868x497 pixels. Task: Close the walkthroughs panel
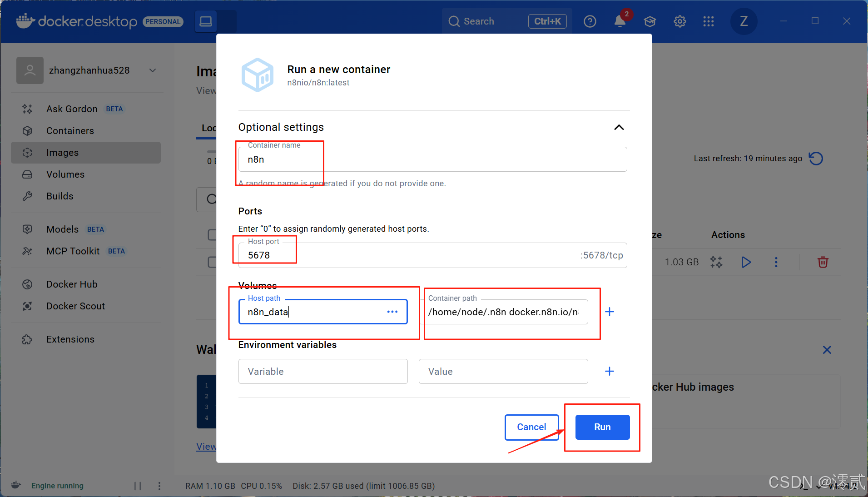pos(827,350)
